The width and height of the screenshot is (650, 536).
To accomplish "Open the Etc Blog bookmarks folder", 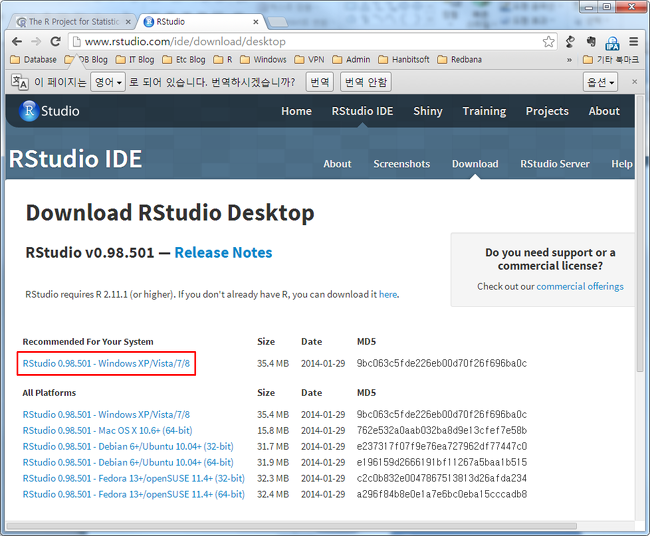I will tap(184, 60).
